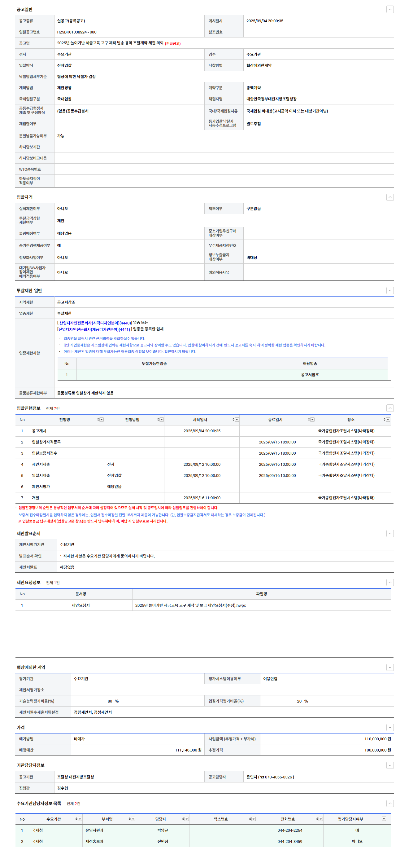
Task: Collapse the 가격 section
Action: tap(389, 728)
